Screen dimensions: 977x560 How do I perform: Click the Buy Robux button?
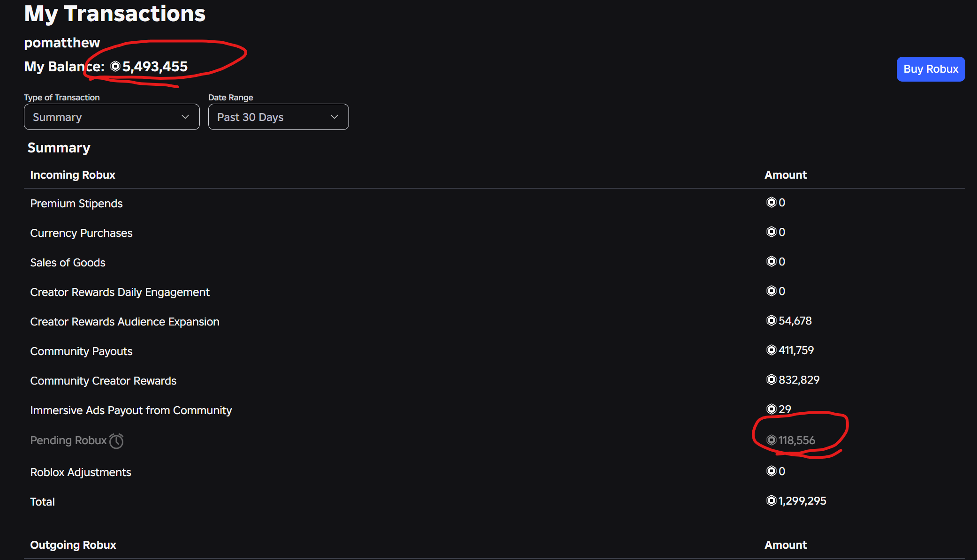click(x=931, y=69)
